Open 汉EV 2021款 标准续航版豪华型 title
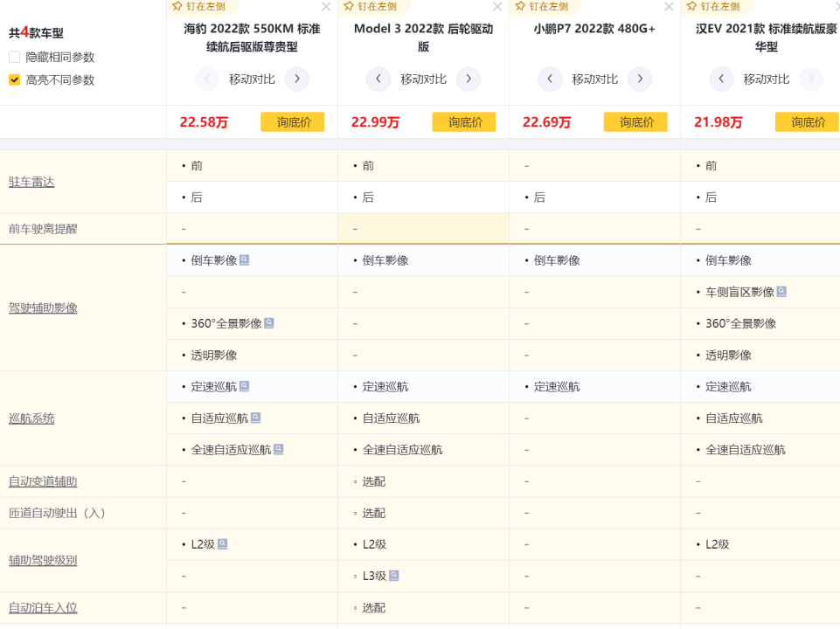 click(x=765, y=38)
